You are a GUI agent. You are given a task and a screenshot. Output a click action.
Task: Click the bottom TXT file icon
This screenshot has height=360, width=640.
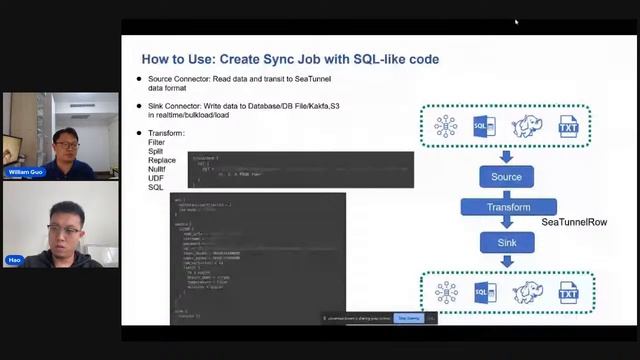(569, 292)
